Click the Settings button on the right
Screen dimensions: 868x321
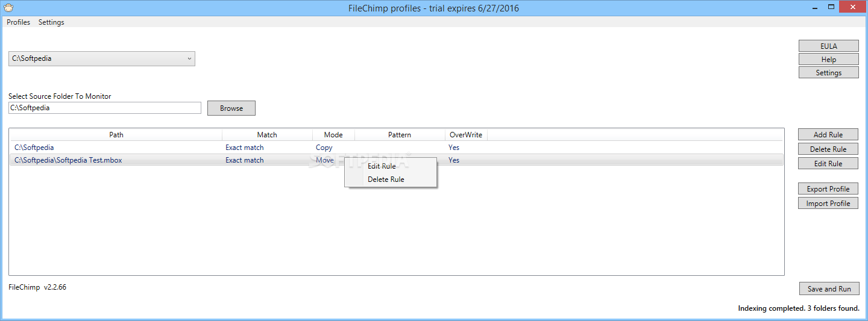(x=829, y=73)
